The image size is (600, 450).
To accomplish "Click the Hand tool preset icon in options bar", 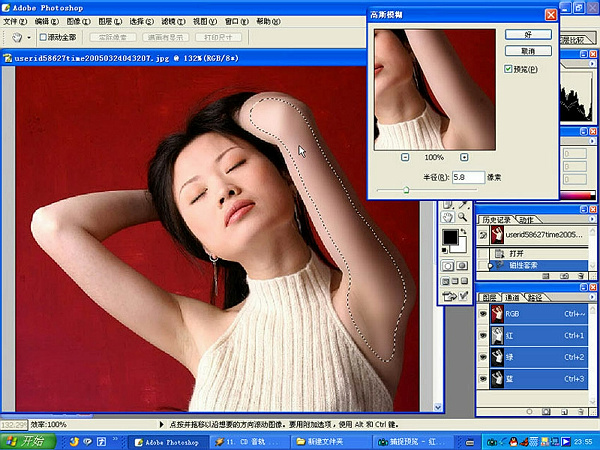I will 17,37.
